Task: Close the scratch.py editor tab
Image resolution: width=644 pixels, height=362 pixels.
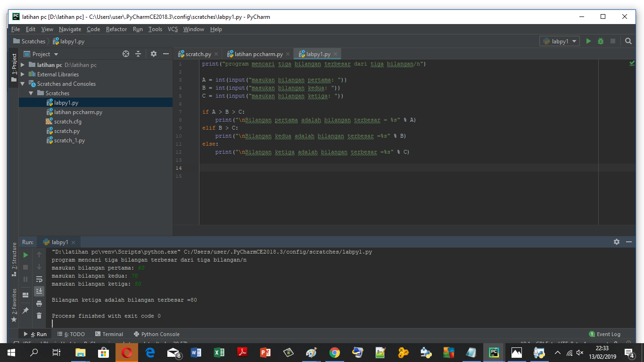Action: pyautogui.click(x=216, y=54)
